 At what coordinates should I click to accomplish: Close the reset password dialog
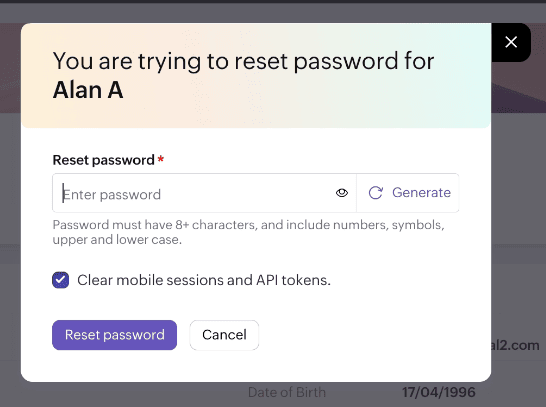[x=511, y=42]
